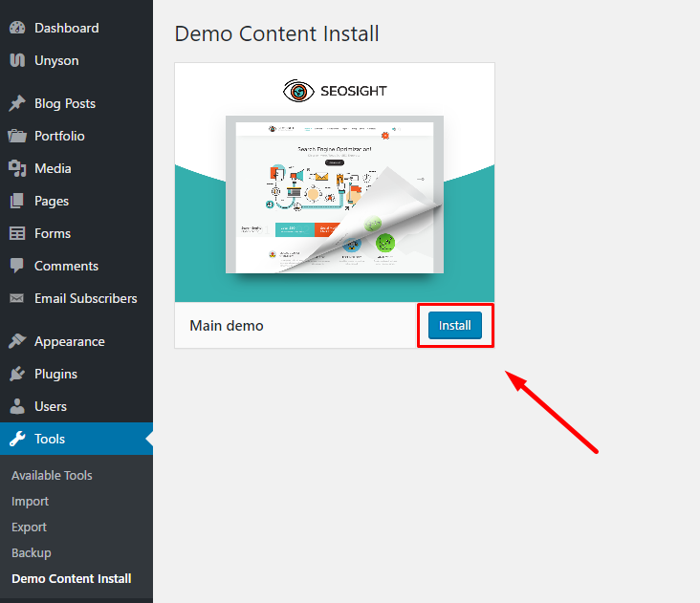Open the Backup submenu page
The image size is (700, 603).
tap(32, 552)
